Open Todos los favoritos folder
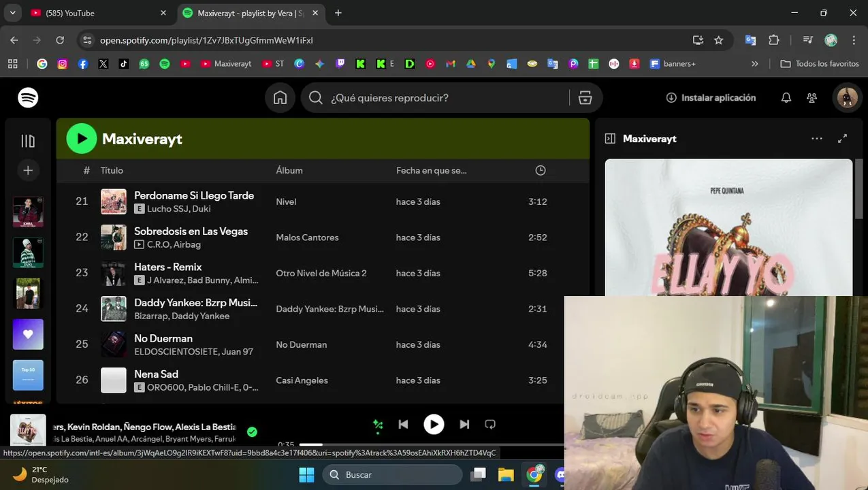The image size is (868, 490). pos(820,64)
